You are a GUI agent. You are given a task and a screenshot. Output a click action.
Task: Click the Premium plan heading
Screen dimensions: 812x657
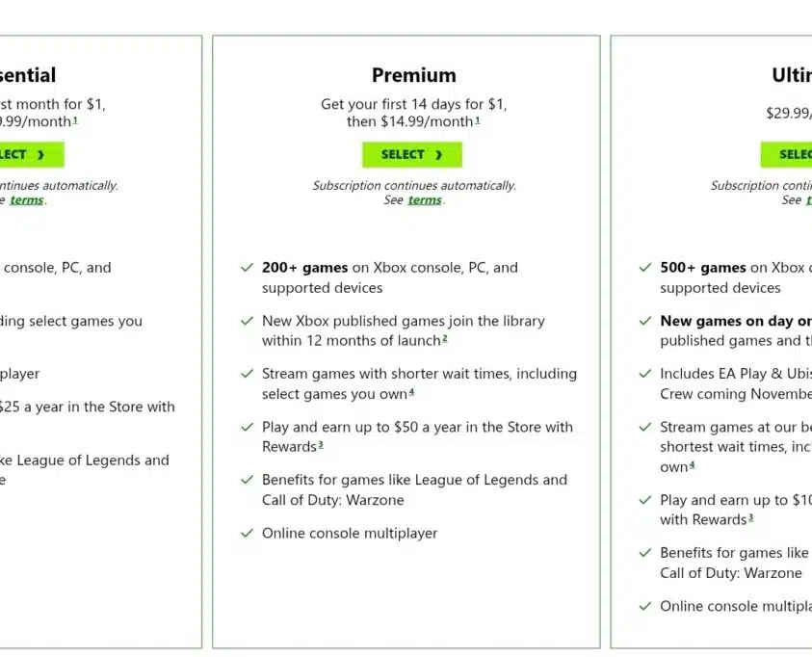pos(414,75)
